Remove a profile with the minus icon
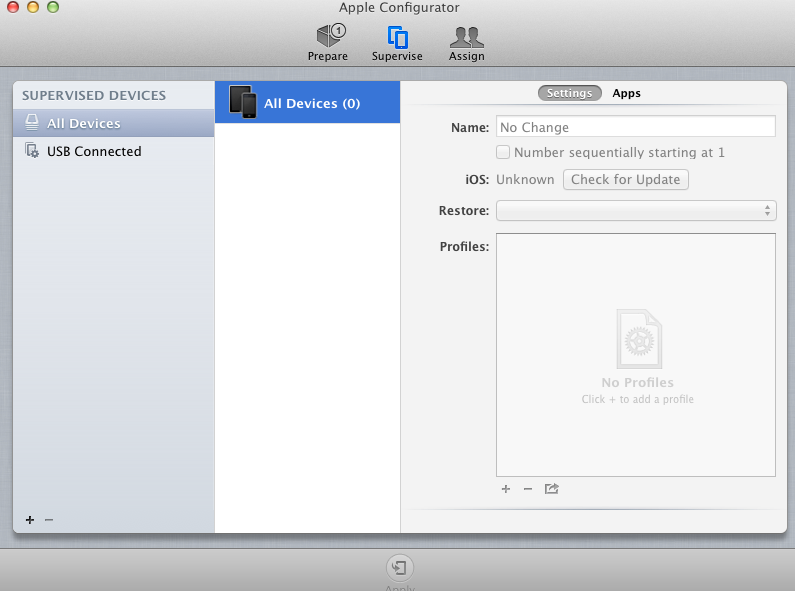 click(x=528, y=489)
